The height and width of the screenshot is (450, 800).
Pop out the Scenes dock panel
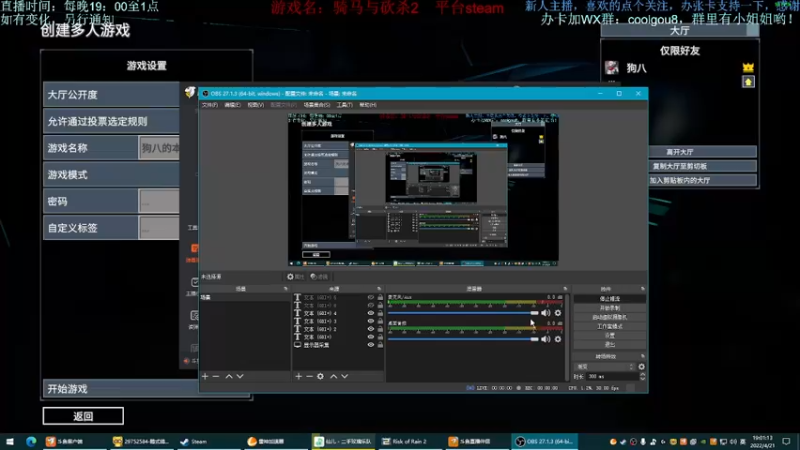pos(286,289)
